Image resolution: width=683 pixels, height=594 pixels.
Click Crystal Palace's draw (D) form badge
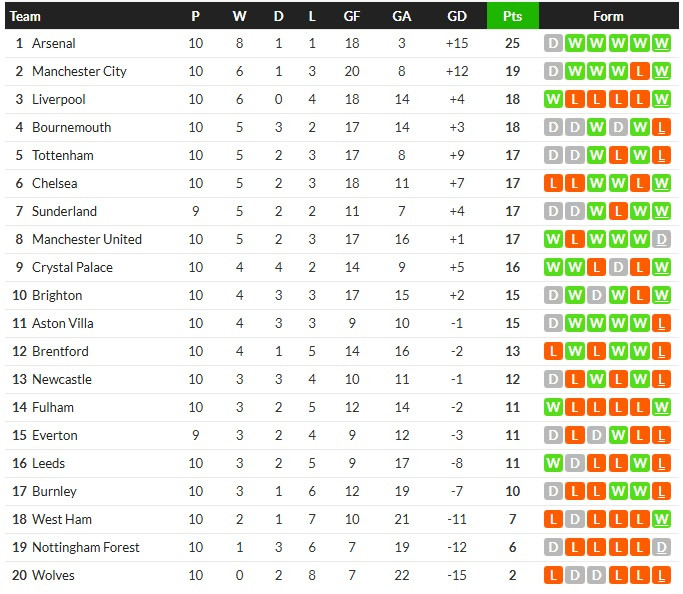pyautogui.click(x=619, y=268)
